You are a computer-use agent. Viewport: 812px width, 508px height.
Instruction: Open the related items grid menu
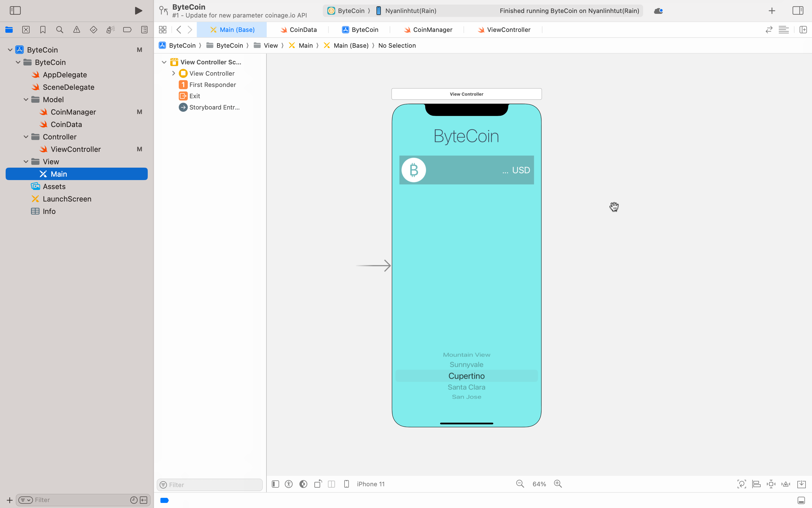tap(163, 30)
